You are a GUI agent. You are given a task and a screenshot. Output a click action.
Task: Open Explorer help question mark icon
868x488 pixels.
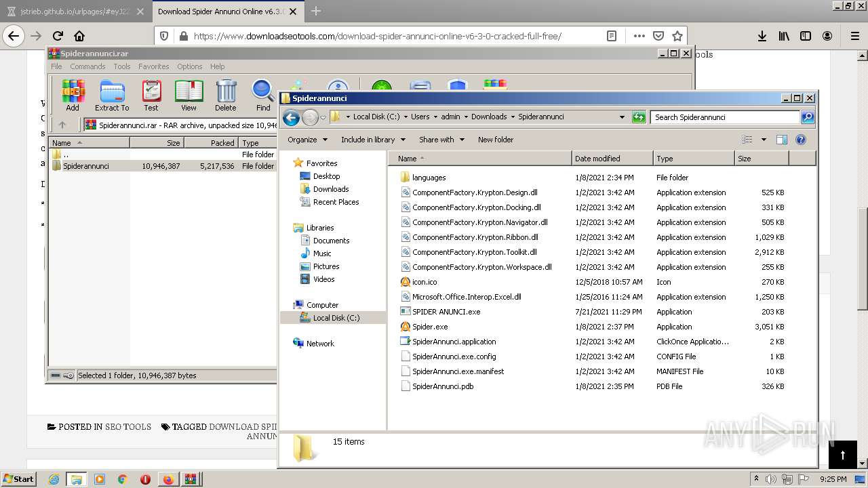pos(800,140)
